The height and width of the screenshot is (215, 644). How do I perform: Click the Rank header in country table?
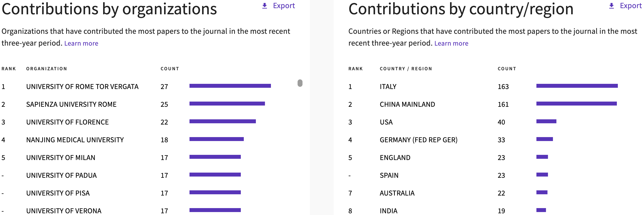point(356,69)
